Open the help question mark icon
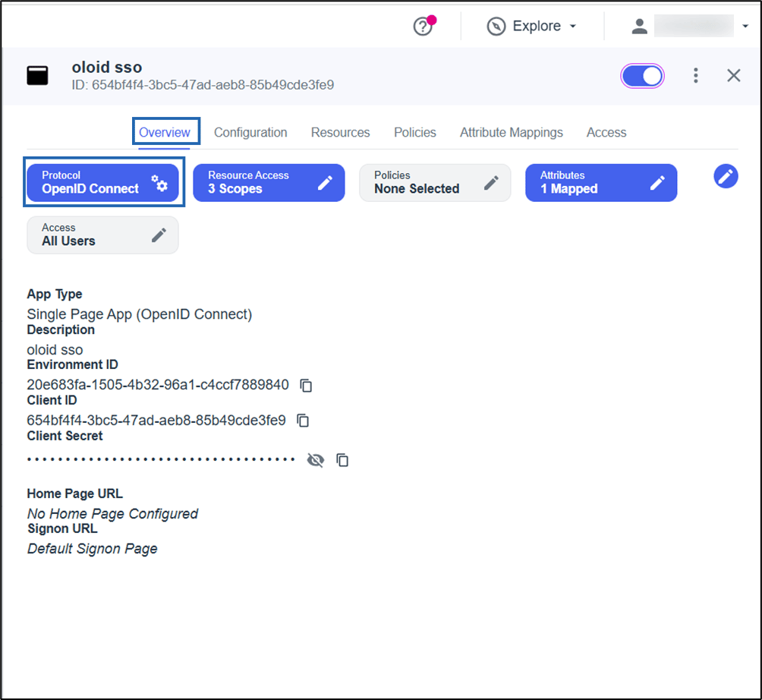This screenshot has width=762, height=700. point(423,27)
